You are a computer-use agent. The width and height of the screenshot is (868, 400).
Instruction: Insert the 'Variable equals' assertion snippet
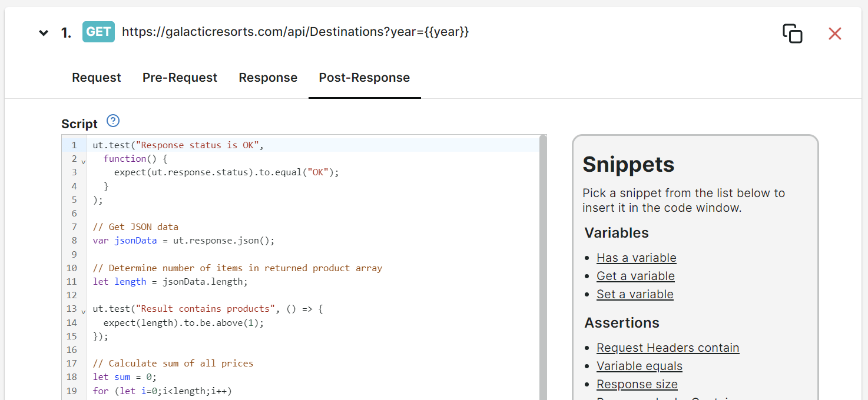[640, 366]
